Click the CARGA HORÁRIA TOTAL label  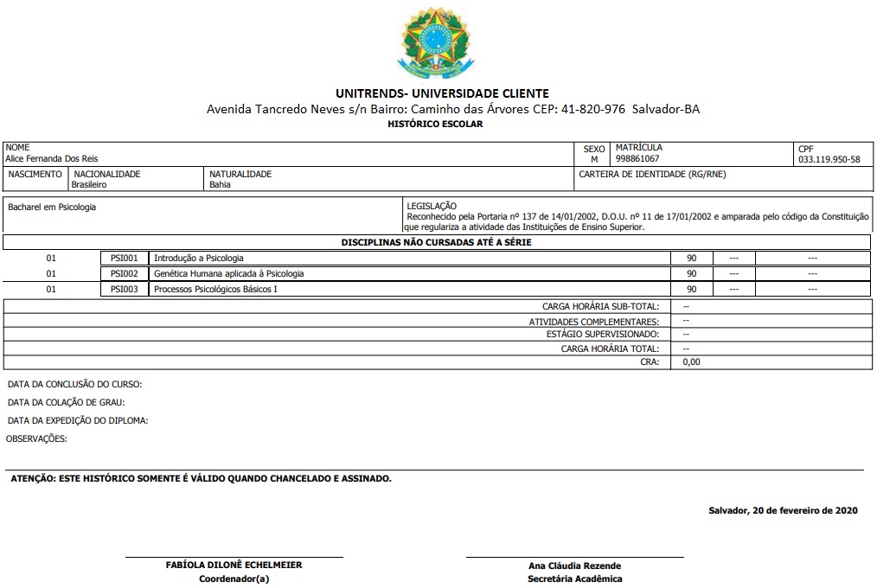tap(610, 348)
